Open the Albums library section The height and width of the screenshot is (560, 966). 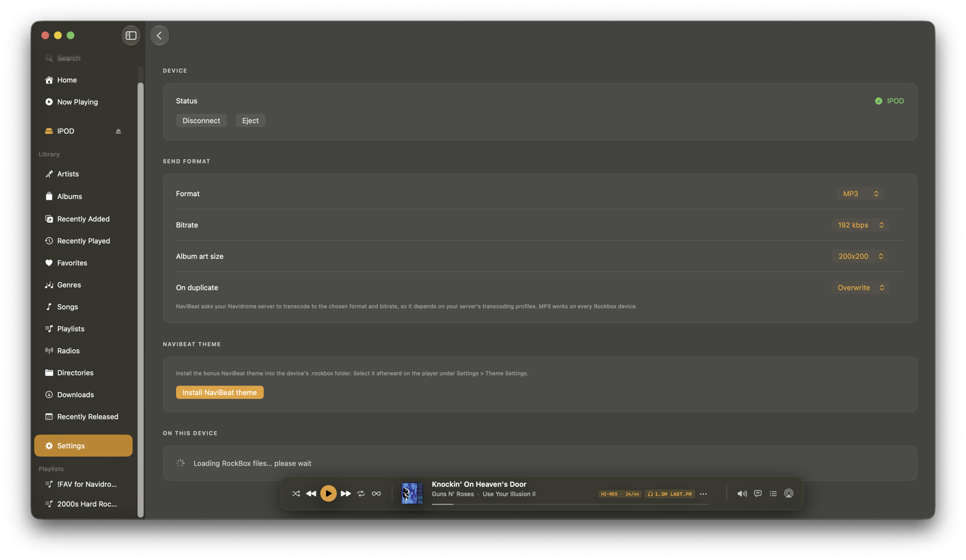(83, 196)
